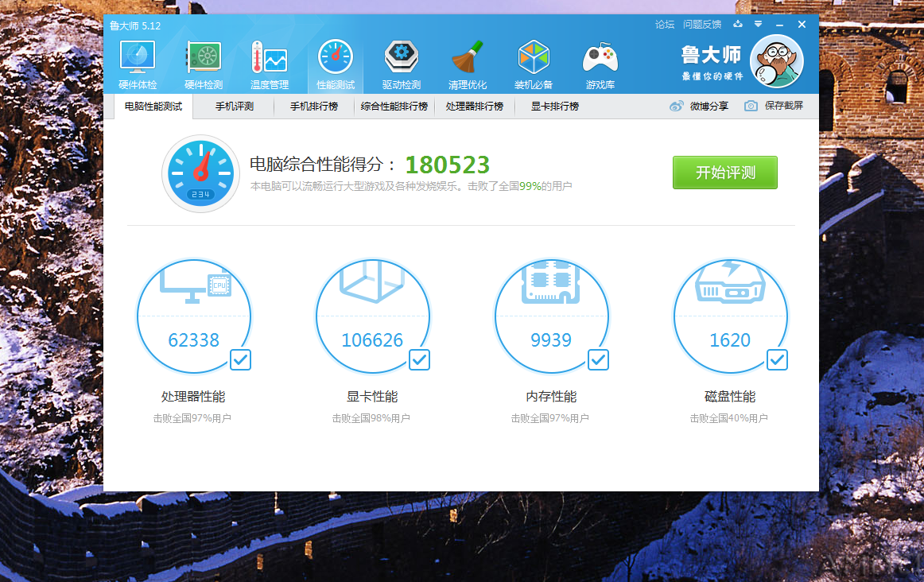Click the 击败全国98%用户 graphics text
This screenshot has width=924, height=582.
(371, 418)
